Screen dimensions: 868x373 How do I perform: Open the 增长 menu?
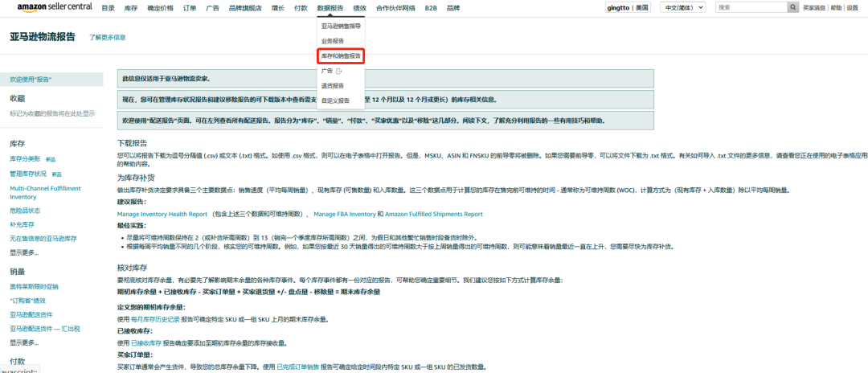tap(278, 8)
